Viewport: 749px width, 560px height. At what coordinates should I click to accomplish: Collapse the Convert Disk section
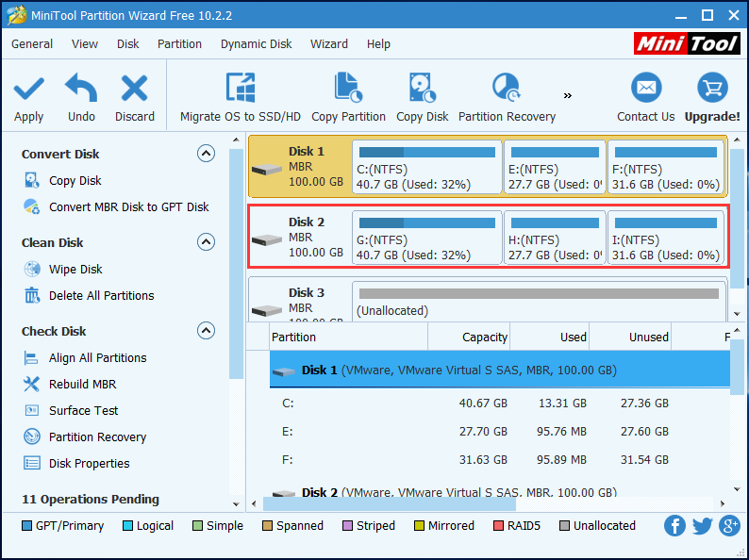pos(206,154)
